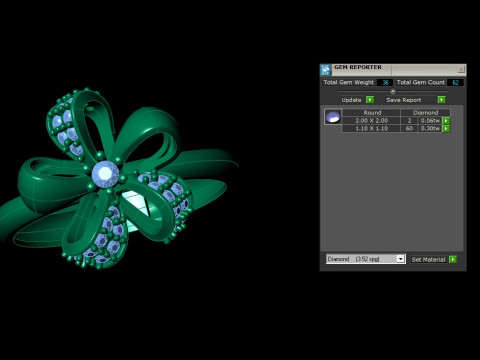Image resolution: width=480 pixels, height=360 pixels.
Task: Click the green Update arrow button
Action: pos(370,100)
